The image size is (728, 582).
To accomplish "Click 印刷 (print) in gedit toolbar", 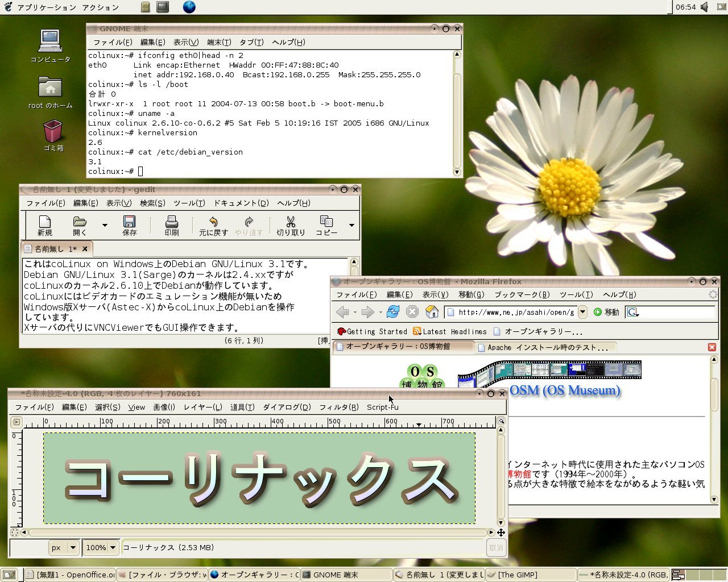I will click(x=172, y=226).
